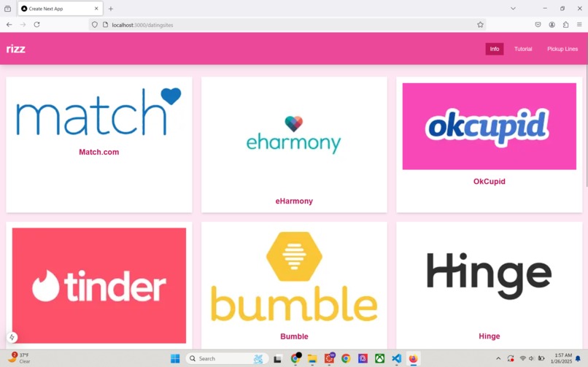Show hidden system tray icons
This screenshot has width=588, height=367.
coord(498,359)
